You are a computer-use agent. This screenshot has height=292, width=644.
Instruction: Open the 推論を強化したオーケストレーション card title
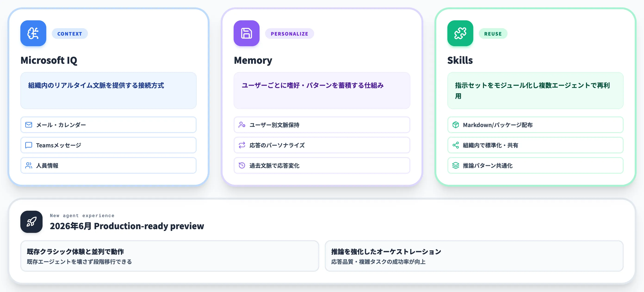[387, 252]
